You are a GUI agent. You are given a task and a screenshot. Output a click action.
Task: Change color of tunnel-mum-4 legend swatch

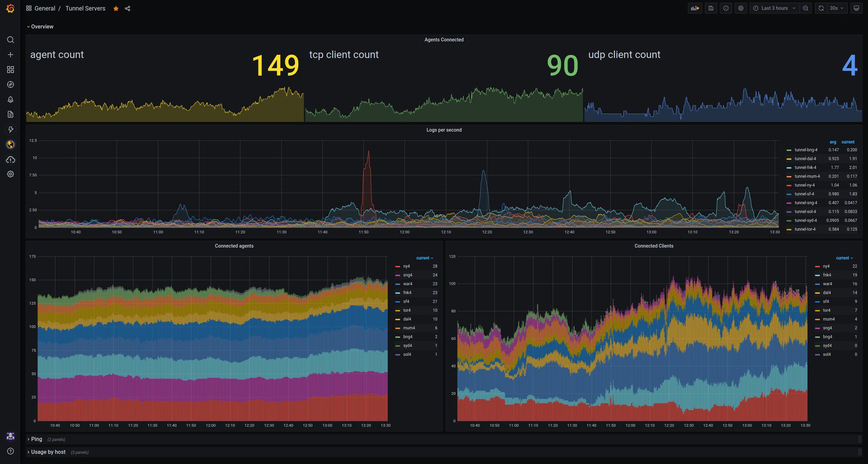point(789,176)
